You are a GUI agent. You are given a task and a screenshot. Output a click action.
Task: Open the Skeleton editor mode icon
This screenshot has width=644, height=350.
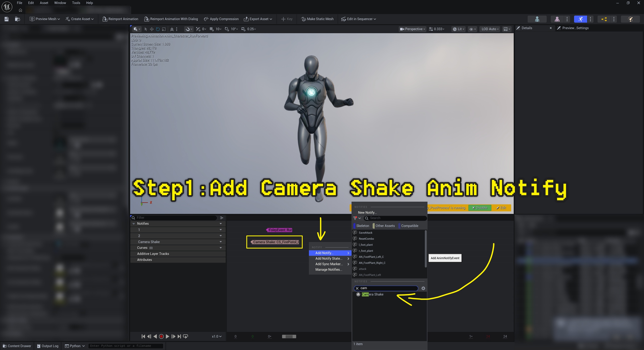click(537, 19)
